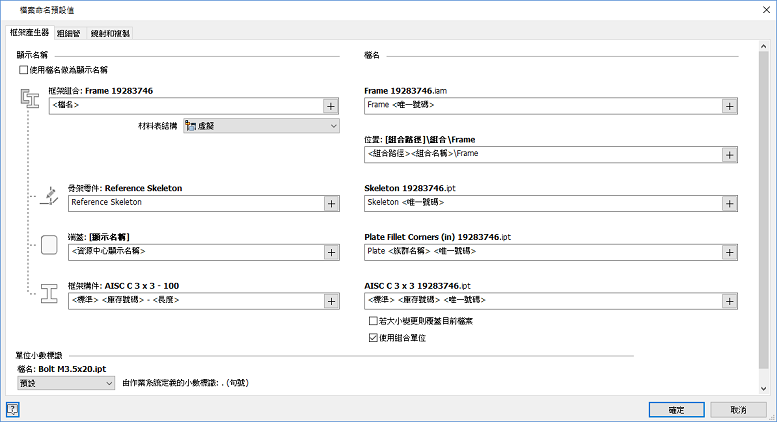
Task: Click plus button beside 位置 path field
Action: click(x=729, y=154)
